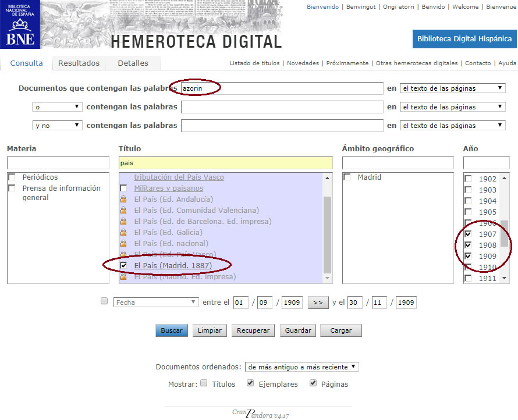
Task: Check the year 1902 checkbox
Action: [468, 179]
